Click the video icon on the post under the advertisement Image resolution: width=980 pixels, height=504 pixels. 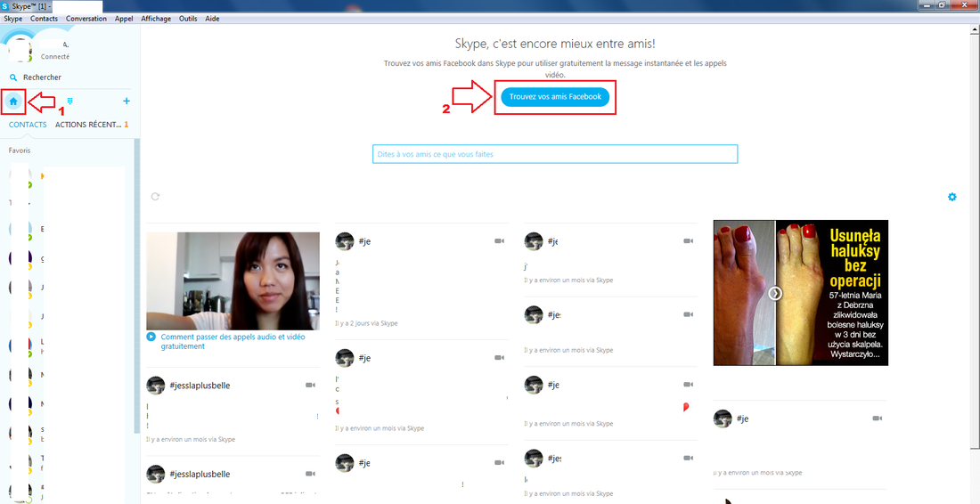click(x=877, y=419)
